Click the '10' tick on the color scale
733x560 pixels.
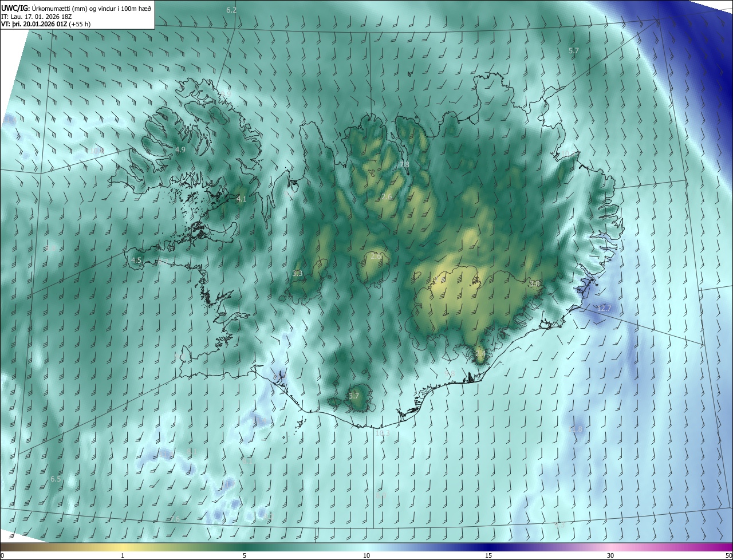[366, 556]
